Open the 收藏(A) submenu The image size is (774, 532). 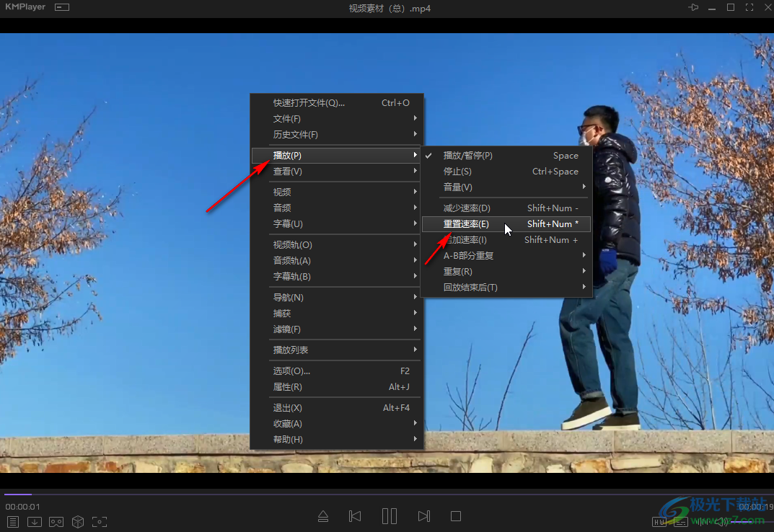click(338, 423)
